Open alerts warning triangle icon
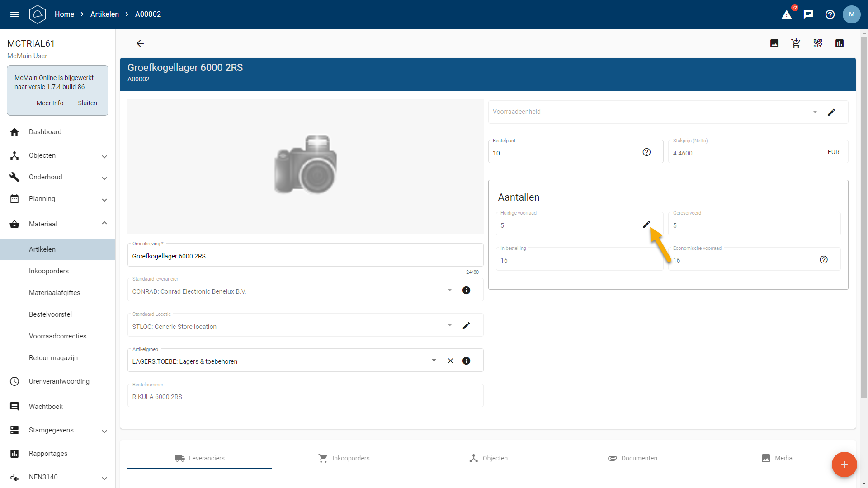 [x=787, y=14]
